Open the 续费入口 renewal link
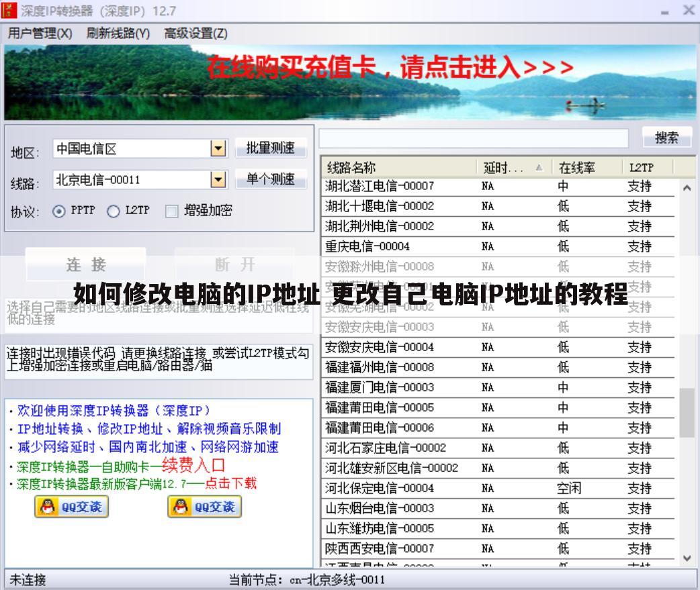The height and width of the screenshot is (590, 700). click(x=193, y=465)
